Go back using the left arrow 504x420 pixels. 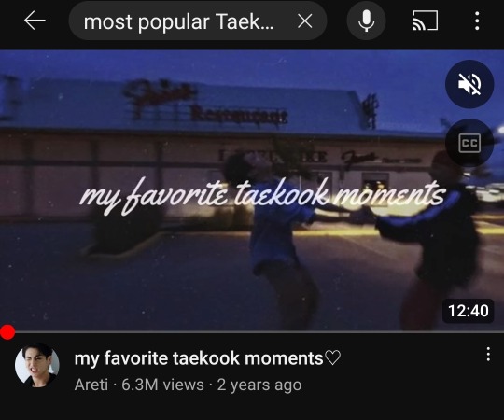click(35, 21)
